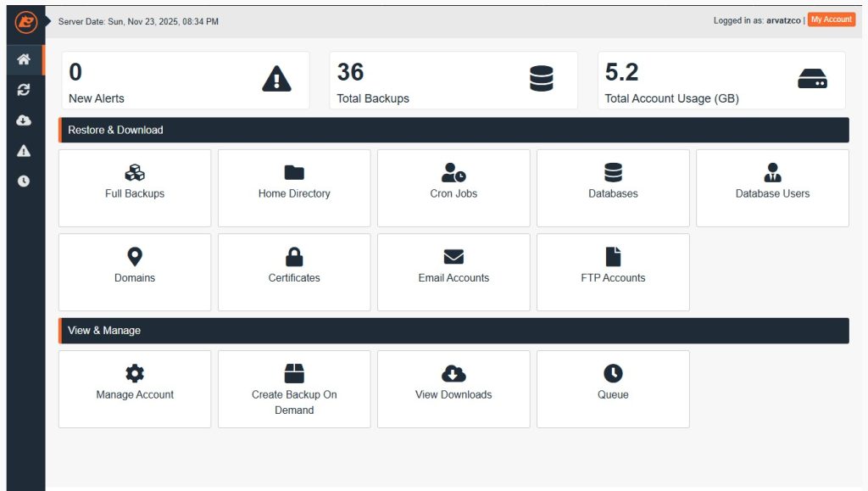Image resolution: width=868 pixels, height=491 pixels.
Task: Click the Certificates padlock icon
Action: click(293, 257)
